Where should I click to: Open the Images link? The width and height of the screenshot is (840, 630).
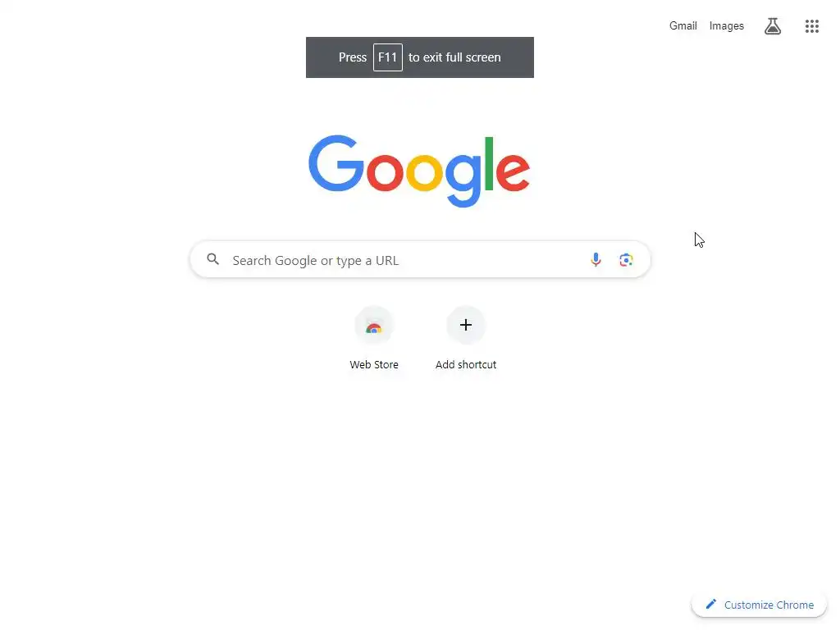point(726,25)
